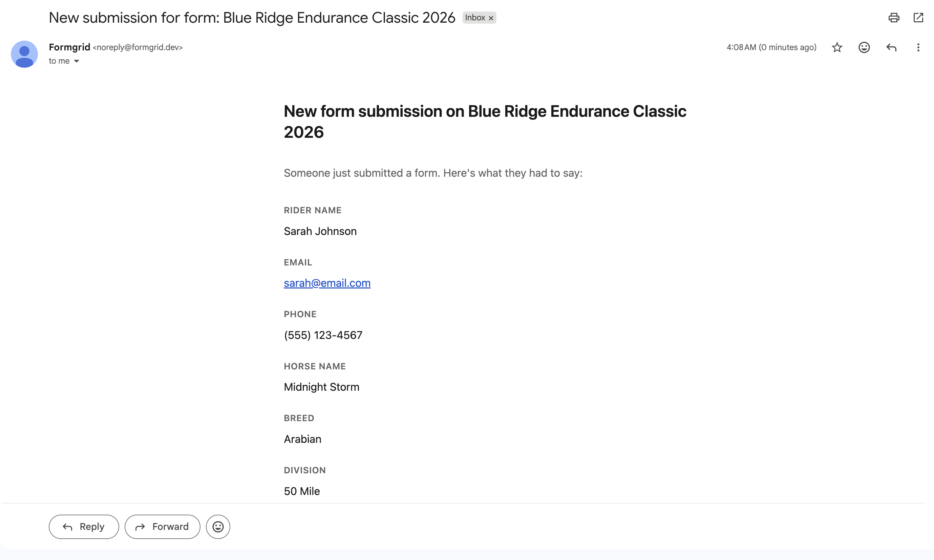The height and width of the screenshot is (560, 934).
Task: Add emoji reaction icon in header
Action: 864,47
